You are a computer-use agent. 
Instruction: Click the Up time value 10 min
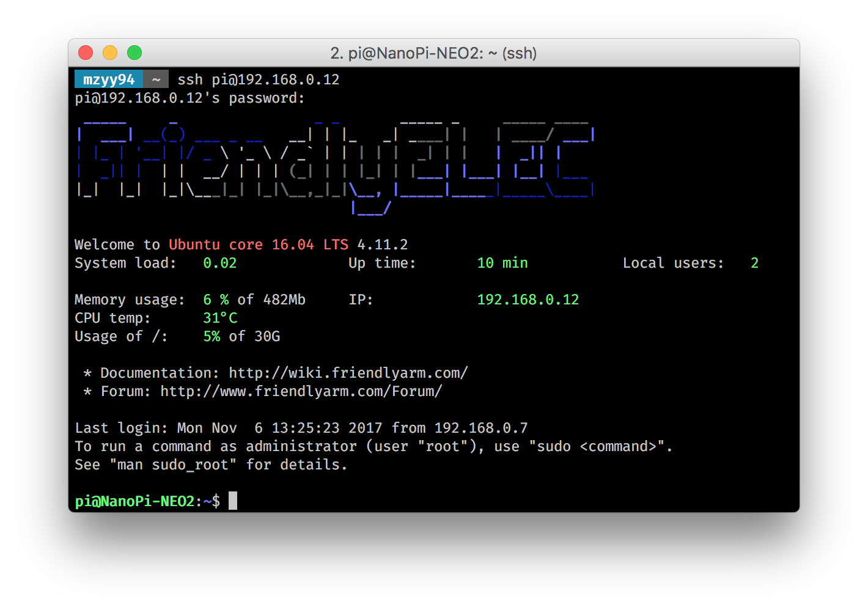pyautogui.click(x=502, y=263)
